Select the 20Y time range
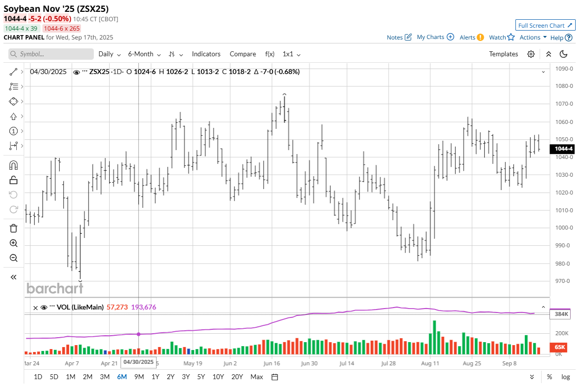The width and height of the screenshot is (588, 391). 237,377
